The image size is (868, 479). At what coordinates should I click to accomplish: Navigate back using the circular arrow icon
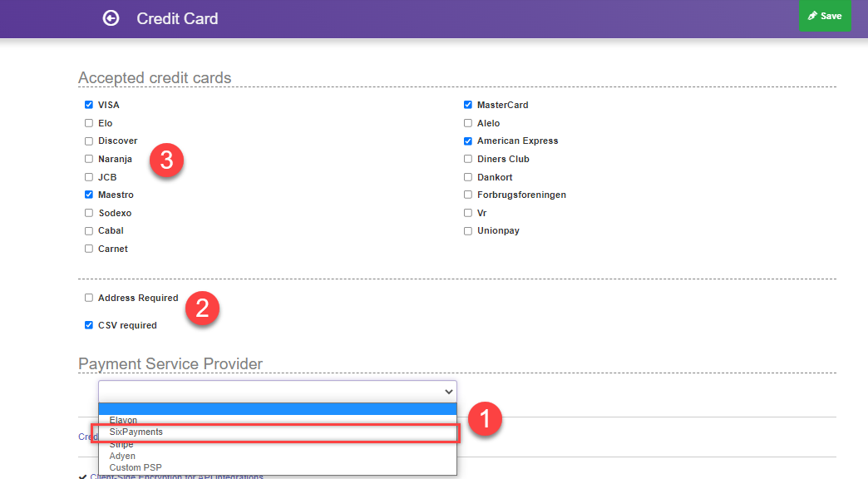coord(111,16)
